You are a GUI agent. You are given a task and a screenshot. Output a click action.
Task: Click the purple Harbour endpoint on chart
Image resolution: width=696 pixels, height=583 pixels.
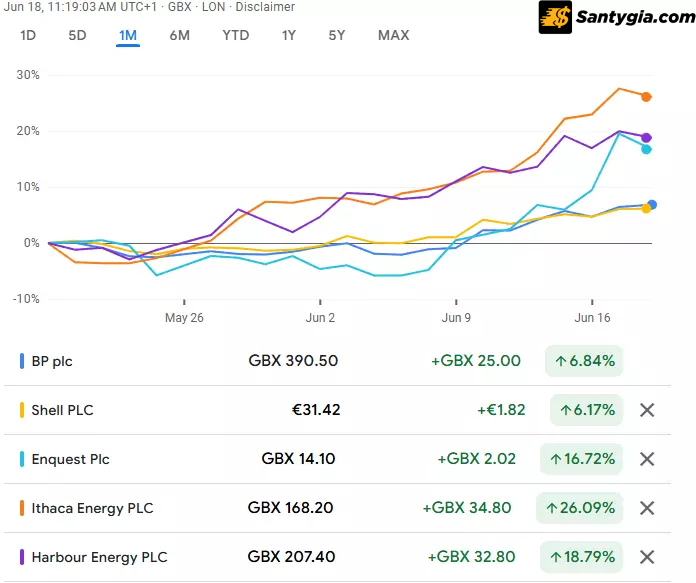tap(646, 138)
